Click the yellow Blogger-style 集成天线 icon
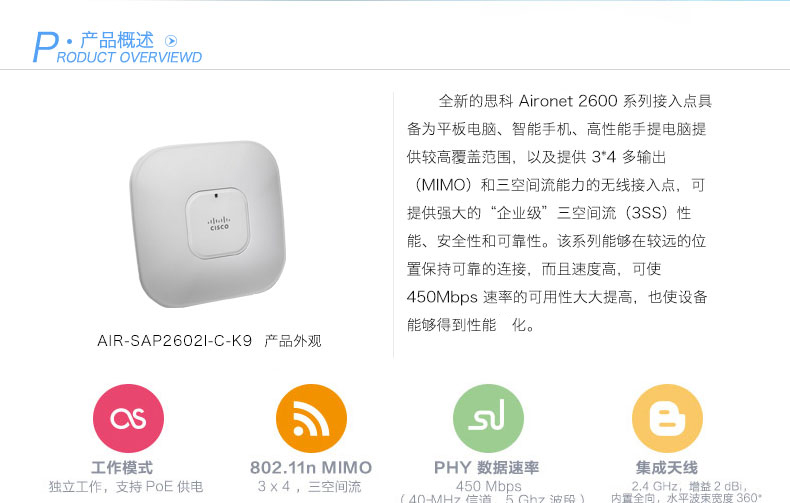 point(667,418)
